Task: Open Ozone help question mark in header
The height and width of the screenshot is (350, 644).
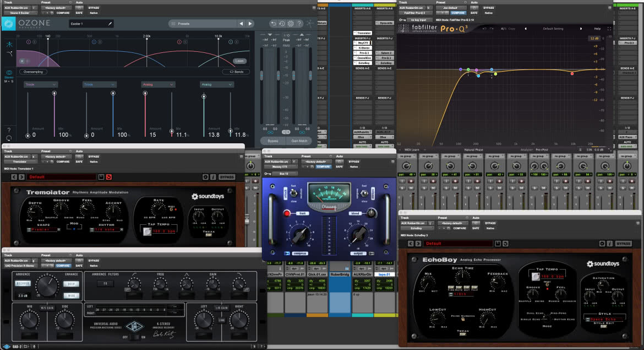Action: click(x=299, y=24)
